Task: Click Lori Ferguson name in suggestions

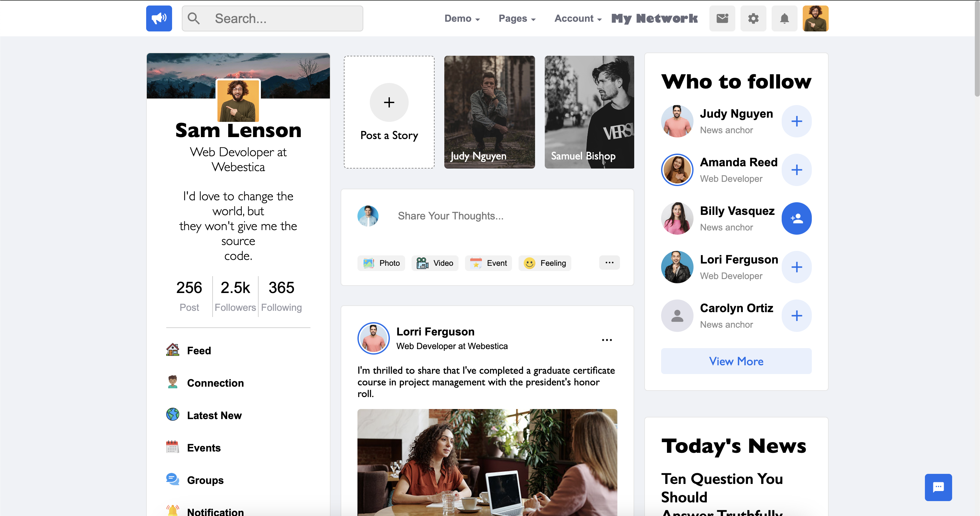Action: click(x=739, y=259)
